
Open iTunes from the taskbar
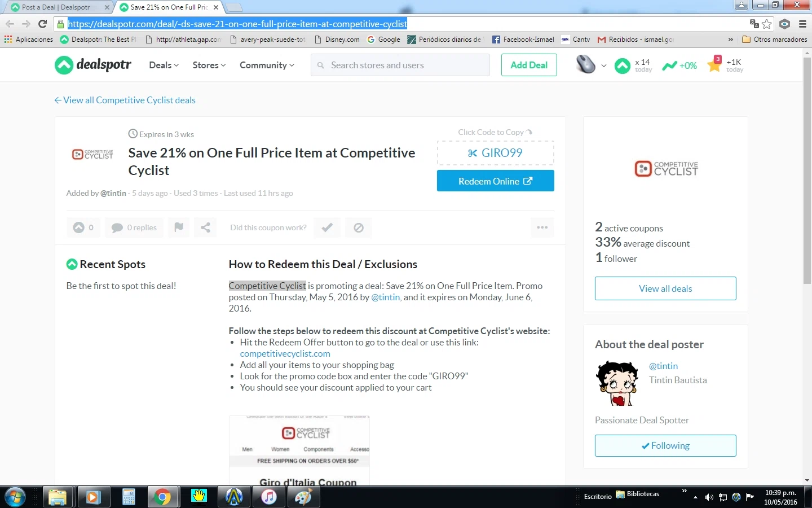pyautogui.click(x=269, y=497)
